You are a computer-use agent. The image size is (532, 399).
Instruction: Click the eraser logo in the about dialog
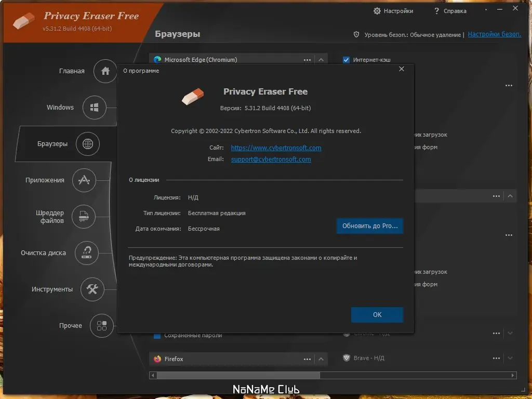[193, 97]
